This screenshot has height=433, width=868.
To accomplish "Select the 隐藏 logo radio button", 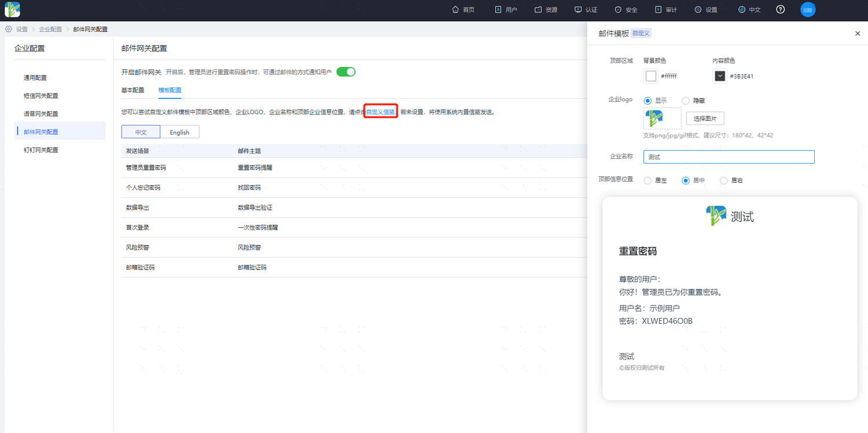I will pos(686,101).
